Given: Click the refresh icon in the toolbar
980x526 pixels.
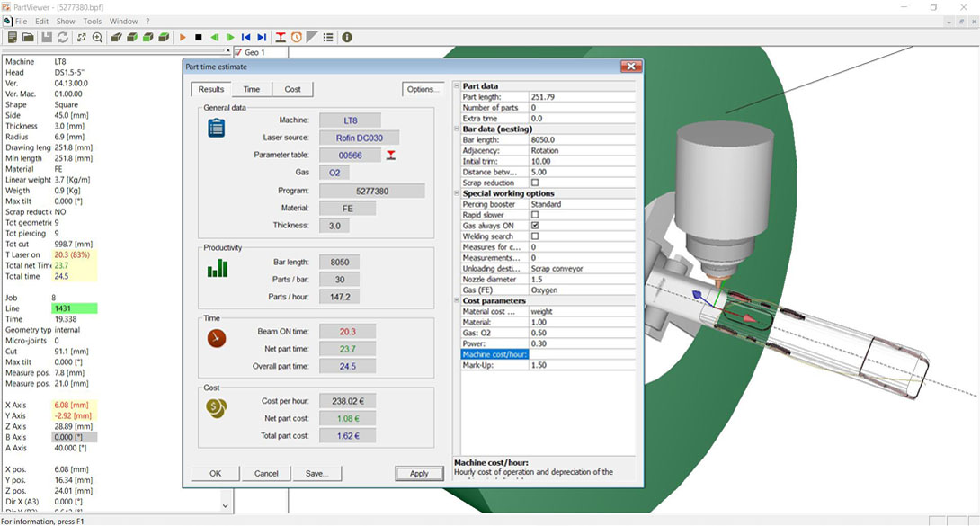Looking at the screenshot, I should click(63, 37).
